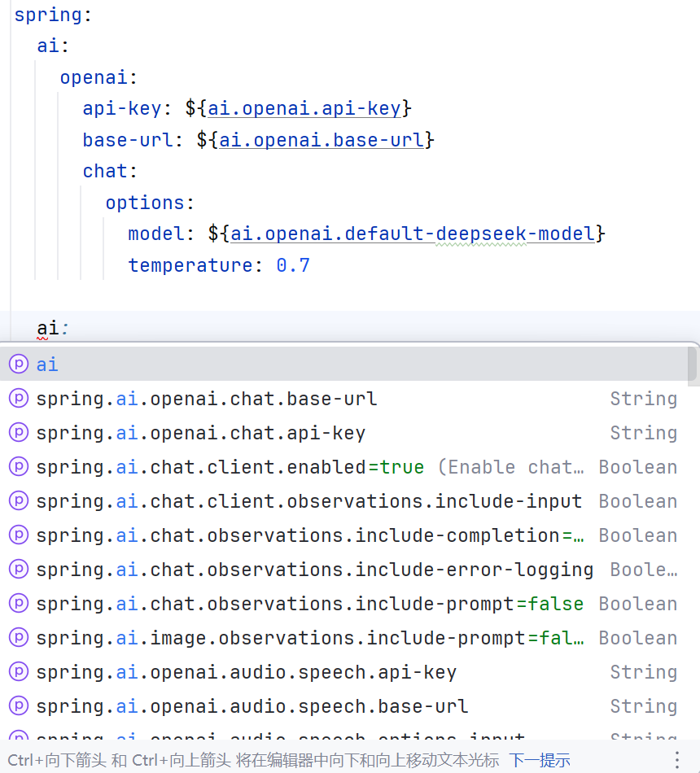Click the 'options:' key in the editor

(150, 203)
